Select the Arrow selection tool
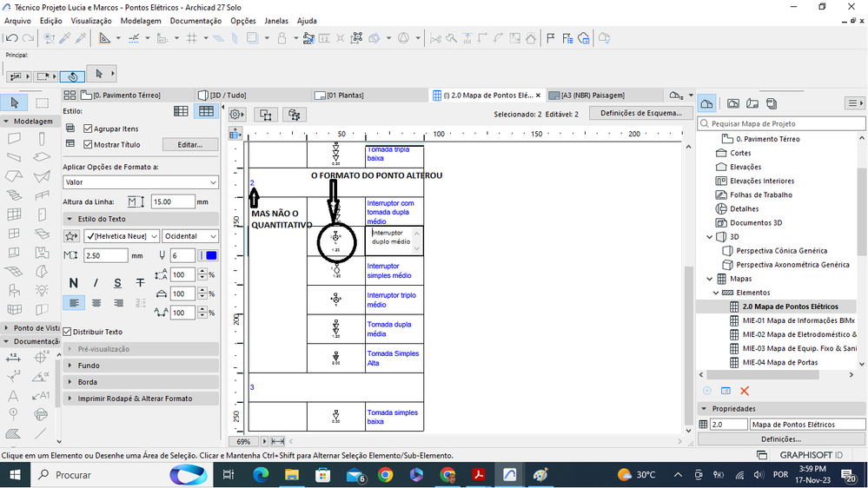 [15, 102]
